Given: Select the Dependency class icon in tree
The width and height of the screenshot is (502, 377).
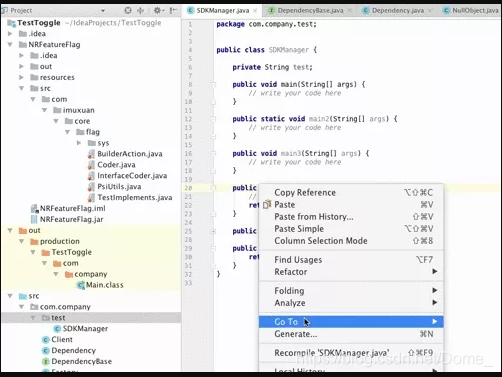Looking at the screenshot, I should point(46,351).
